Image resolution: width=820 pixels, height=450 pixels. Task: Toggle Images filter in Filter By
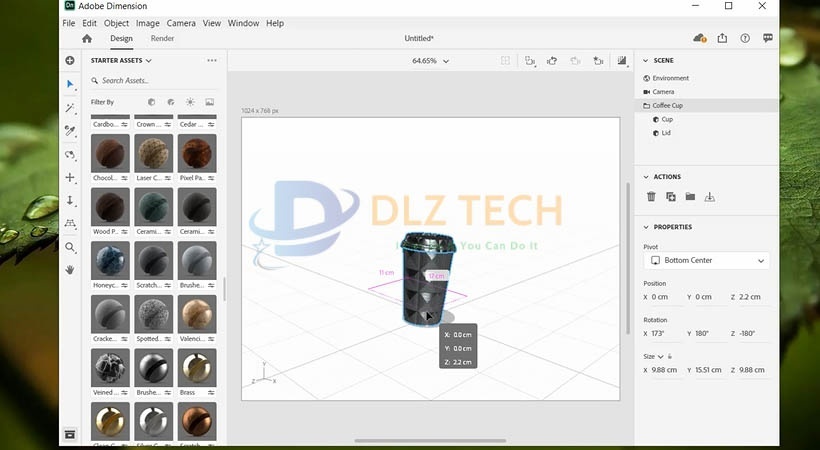[x=209, y=102]
